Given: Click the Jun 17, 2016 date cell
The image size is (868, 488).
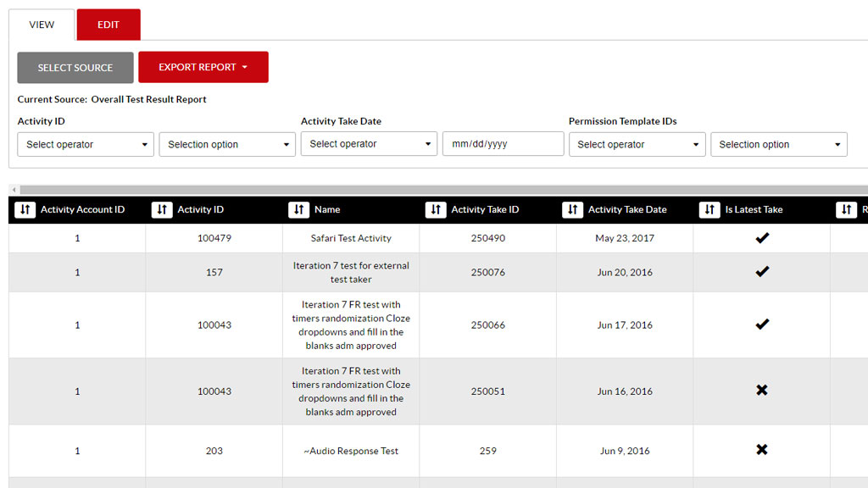Looking at the screenshot, I should coord(625,324).
